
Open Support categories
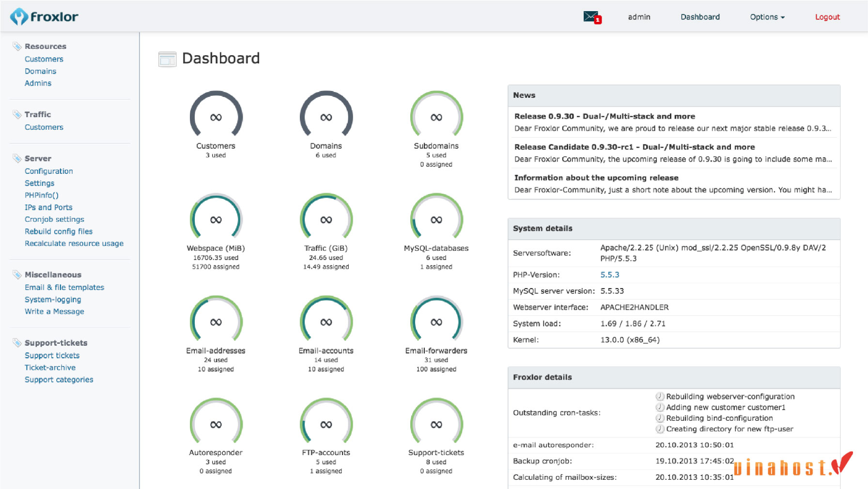pos(59,380)
